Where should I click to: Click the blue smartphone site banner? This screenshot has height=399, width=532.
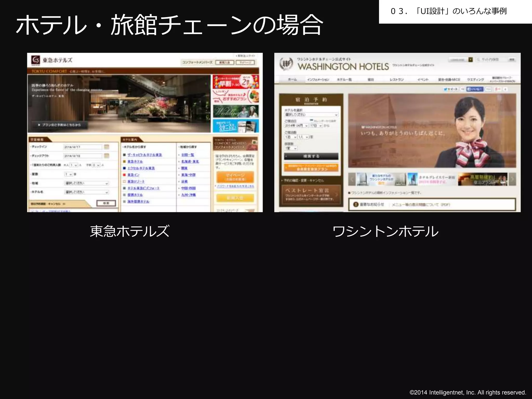(x=236, y=126)
